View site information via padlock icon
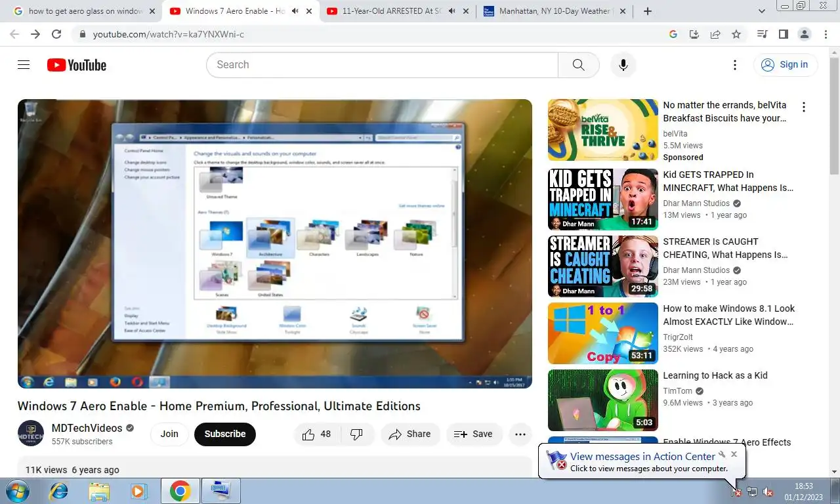The width and height of the screenshot is (840, 504). pyautogui.click(x=82, y=34)
